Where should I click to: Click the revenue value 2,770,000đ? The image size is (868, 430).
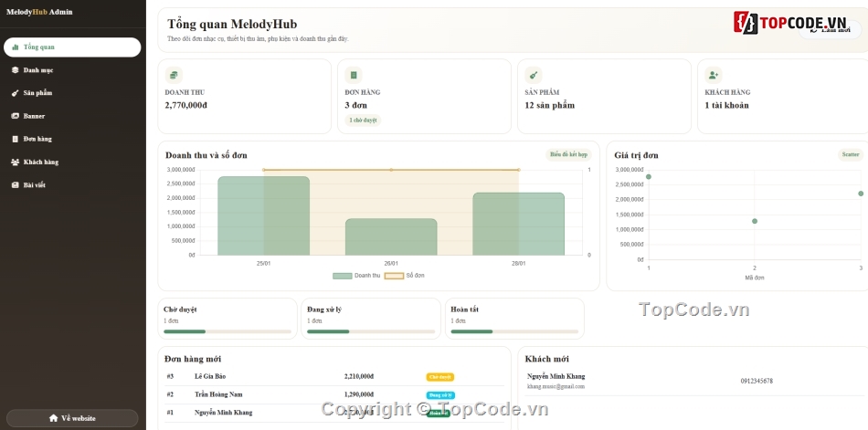point(186,105)
